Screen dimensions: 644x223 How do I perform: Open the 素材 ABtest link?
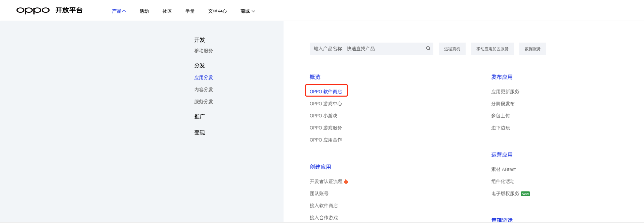pos(504,169)
